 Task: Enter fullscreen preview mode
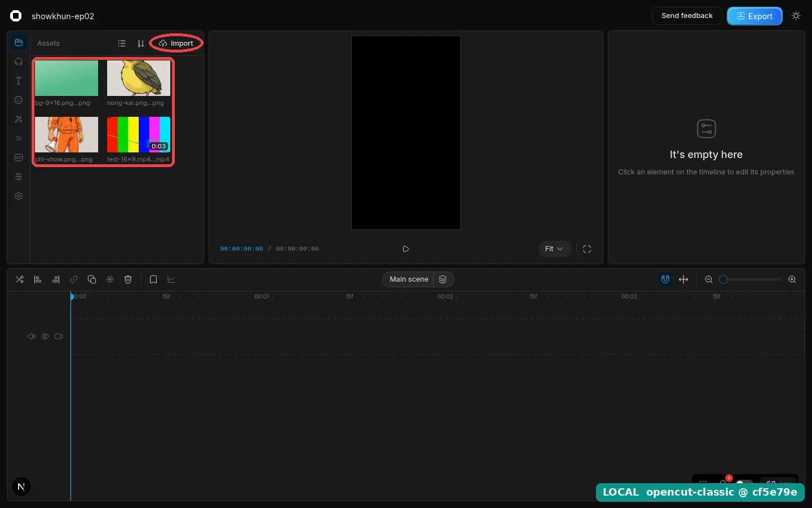(x=587, y=249)
